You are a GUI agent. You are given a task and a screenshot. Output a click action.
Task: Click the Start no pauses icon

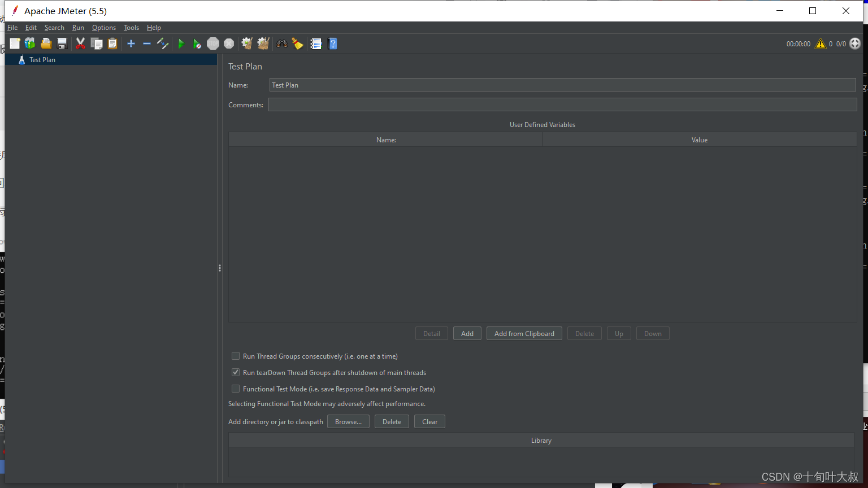[197, 43]
